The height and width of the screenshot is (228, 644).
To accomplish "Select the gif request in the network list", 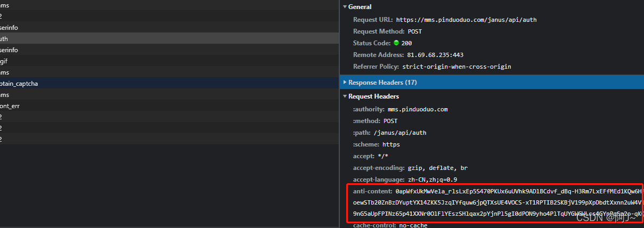I will coord(169,61).
